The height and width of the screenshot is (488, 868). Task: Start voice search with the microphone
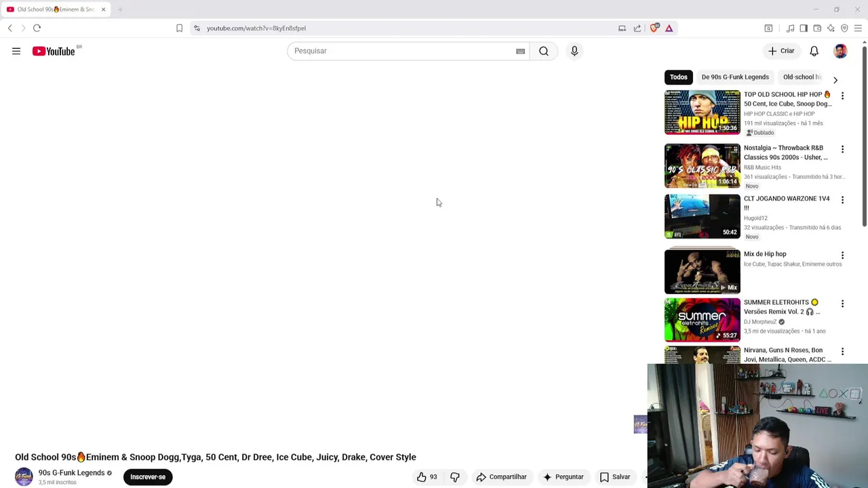coord(574,51)
